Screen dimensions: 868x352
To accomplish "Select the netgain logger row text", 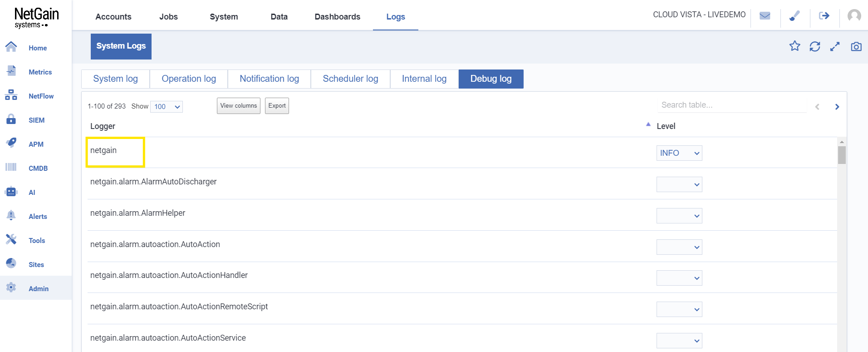I will pos(103,150).
